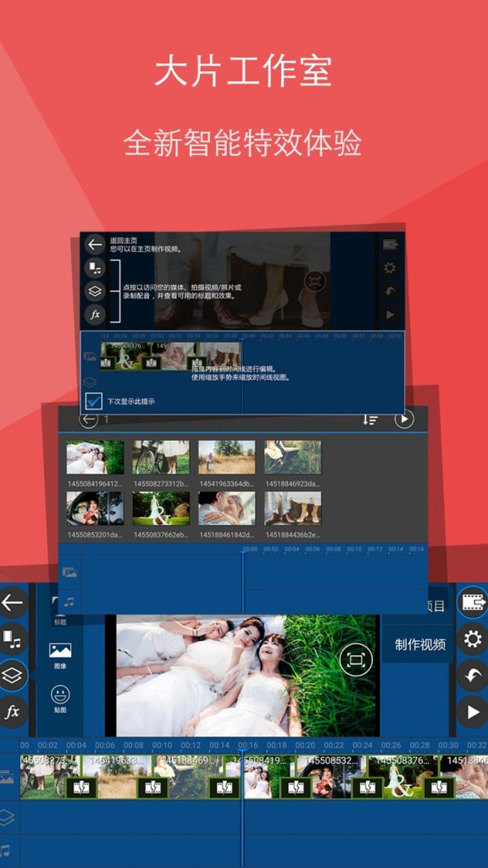Play the project preview
The width and height of the screenshot is (488, 868).
click(473, 712)
